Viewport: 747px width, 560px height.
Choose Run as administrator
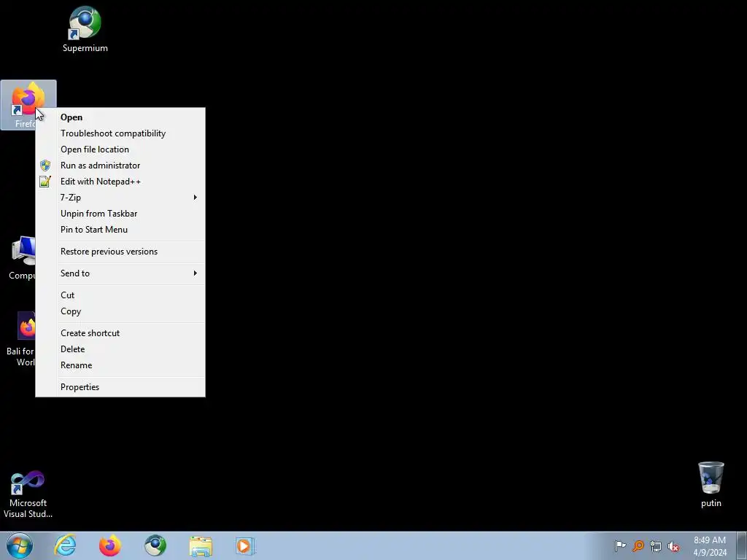(x=120, y=166)
